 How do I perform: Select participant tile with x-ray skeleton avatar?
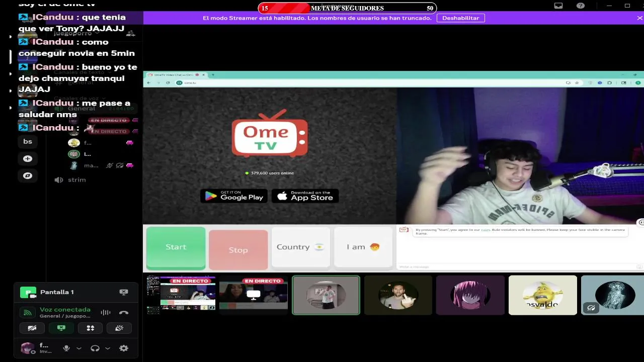(x=613, y=295)
